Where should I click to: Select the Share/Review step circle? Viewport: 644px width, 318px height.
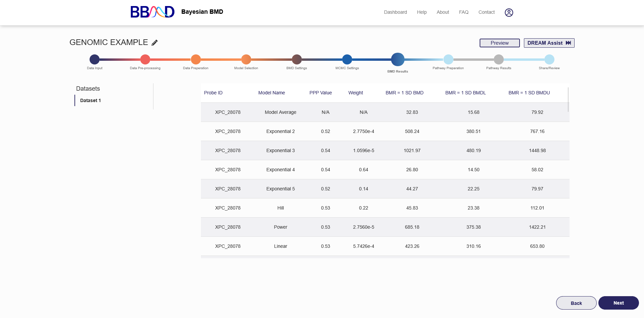549,59
